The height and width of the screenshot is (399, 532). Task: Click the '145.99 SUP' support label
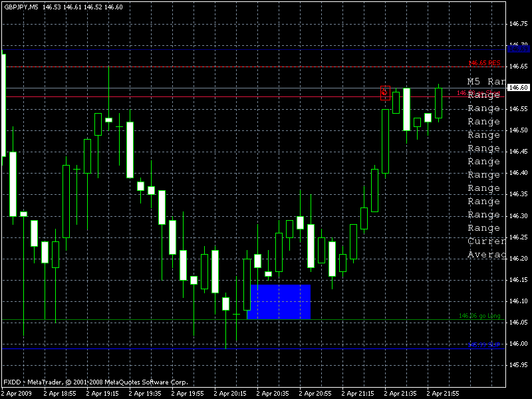(484, 345)
